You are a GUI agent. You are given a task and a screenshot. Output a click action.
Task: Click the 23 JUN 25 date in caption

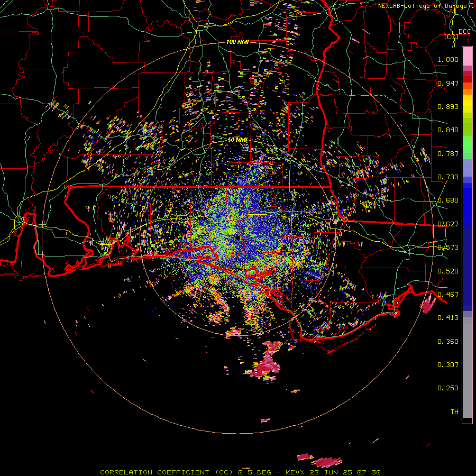(x=331, y=472)
